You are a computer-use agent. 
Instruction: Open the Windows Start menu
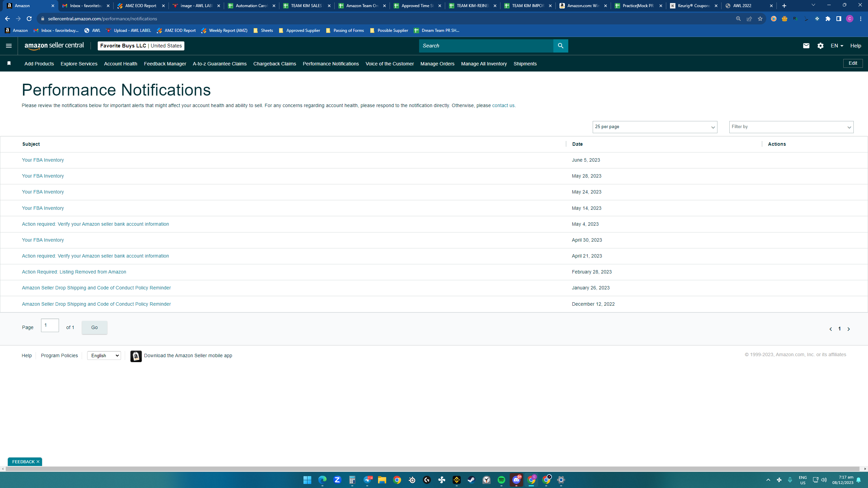tap(307, 480)
